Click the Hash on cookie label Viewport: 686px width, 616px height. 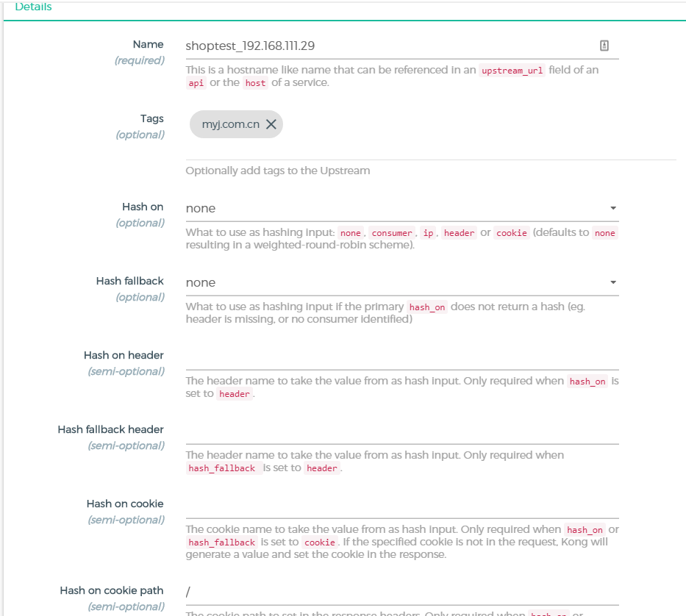click(x=125, y=504)
